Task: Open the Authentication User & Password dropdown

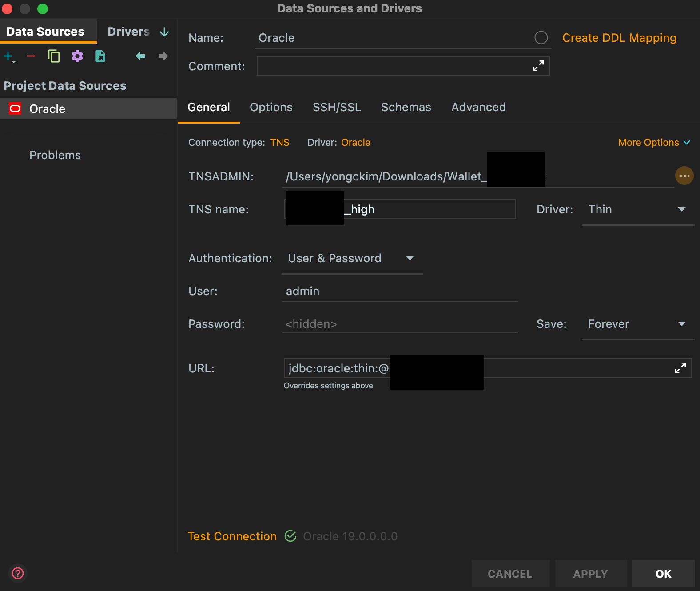Action: 352,258
